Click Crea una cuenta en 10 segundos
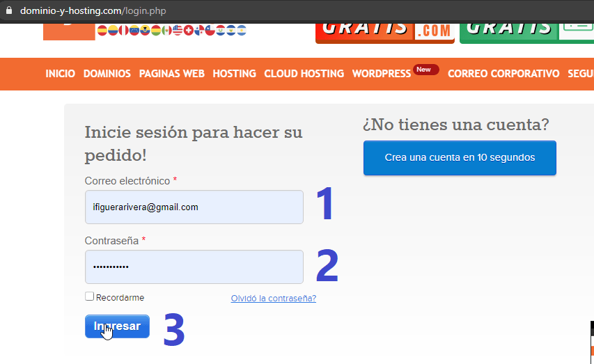 pos(460,158)
